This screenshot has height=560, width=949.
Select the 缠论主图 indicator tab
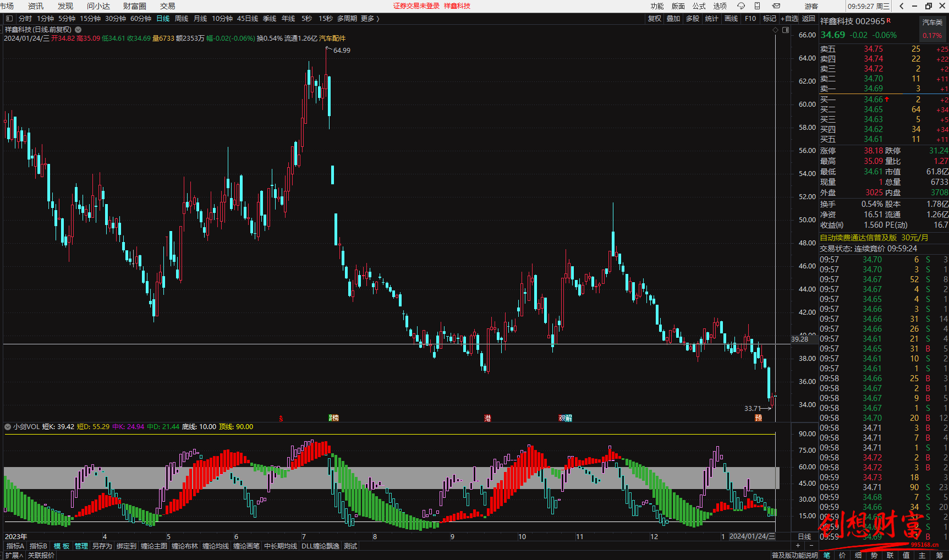pos(153,546)
